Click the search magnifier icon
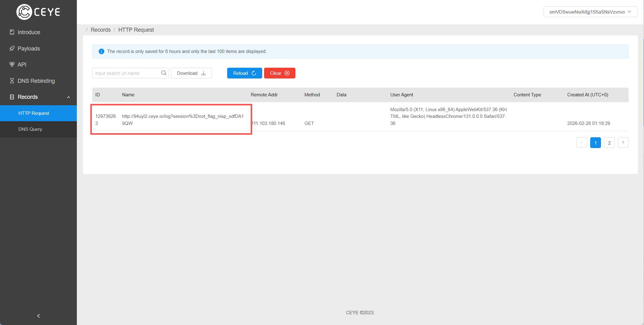The image size is (644, 325). point(164,73)
